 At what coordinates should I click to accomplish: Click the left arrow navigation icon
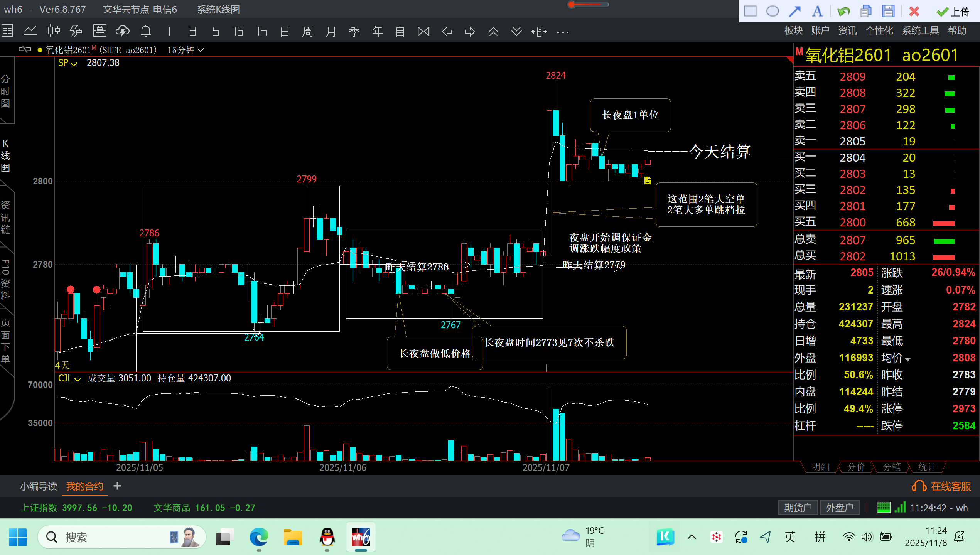click(447, 31)
